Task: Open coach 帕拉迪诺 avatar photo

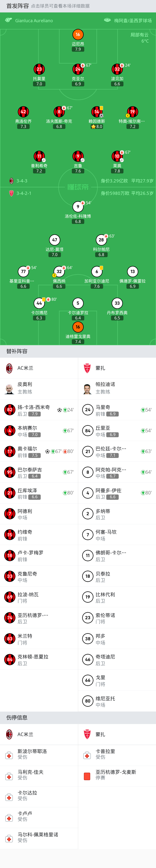Action: [88, 389]
